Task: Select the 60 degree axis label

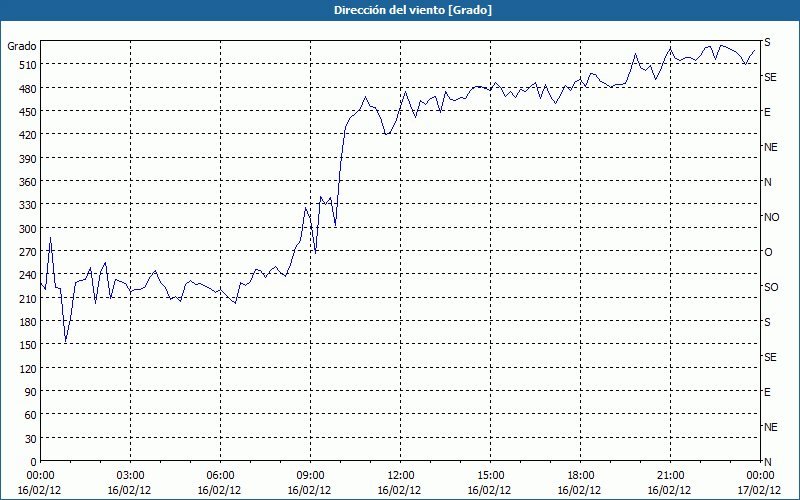Action: 31,415
